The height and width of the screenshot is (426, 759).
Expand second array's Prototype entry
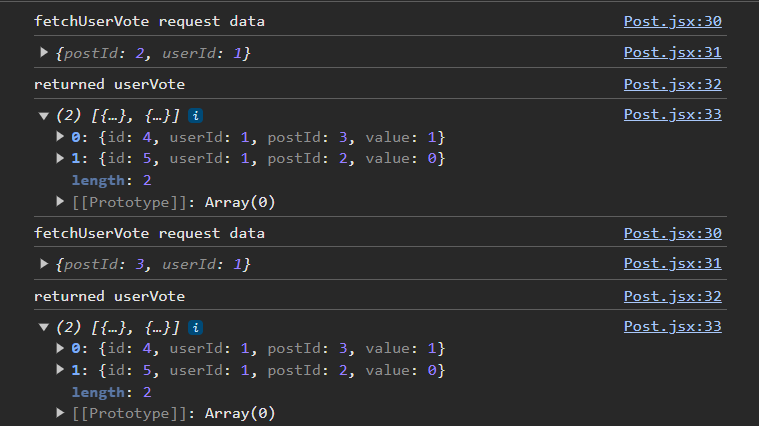click(60, 412)
